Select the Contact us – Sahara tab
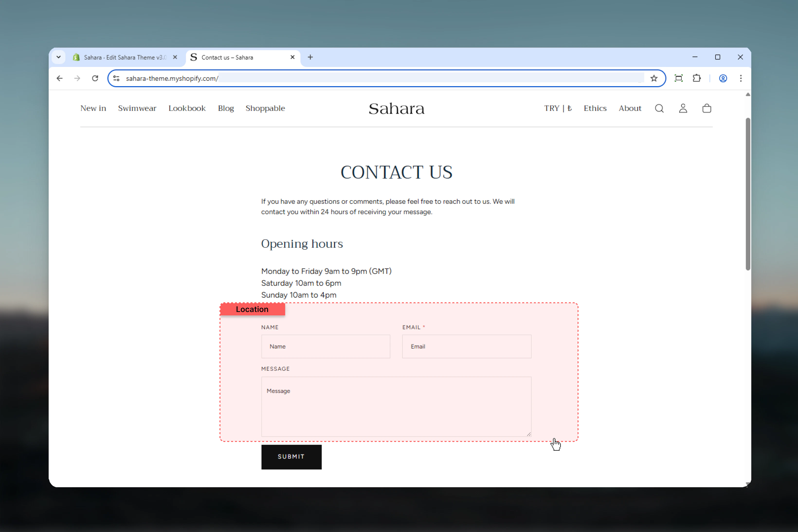798x532 pixels. pyautogui.click(x=243, y=57)
